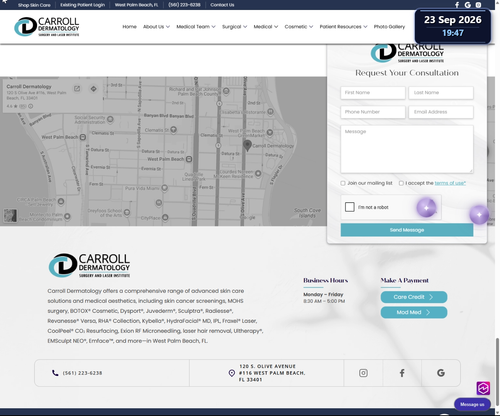Click Social Security Administration map marker
Viewport: 500px width, 416px height.
[110, 119]
